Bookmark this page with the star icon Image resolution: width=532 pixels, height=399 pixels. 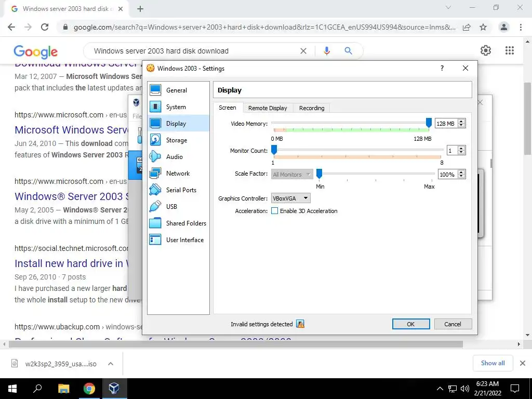coord(483,27)
